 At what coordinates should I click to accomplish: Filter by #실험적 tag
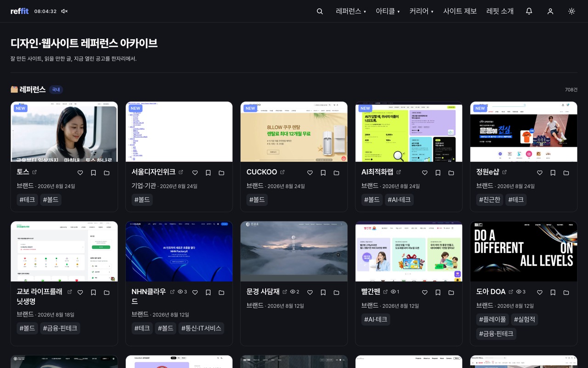point(525,319)
